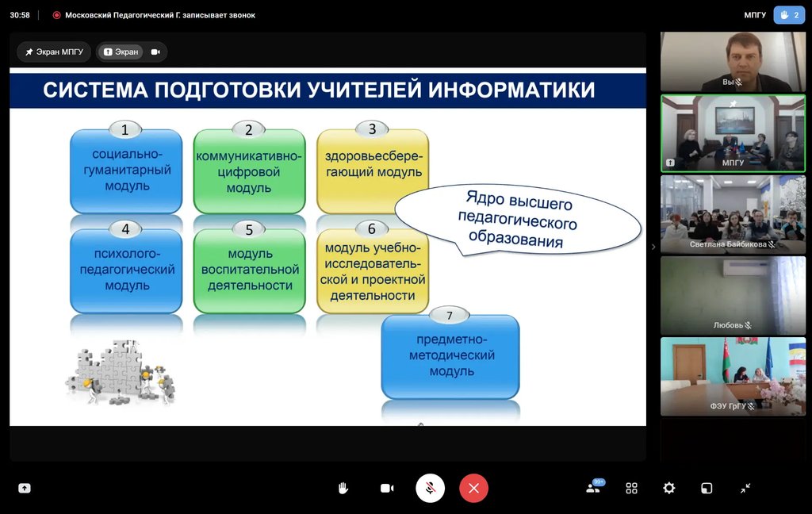
Task: Unmute the microphone with the white button
Action: pyautogui.click(x=430, y=488)
